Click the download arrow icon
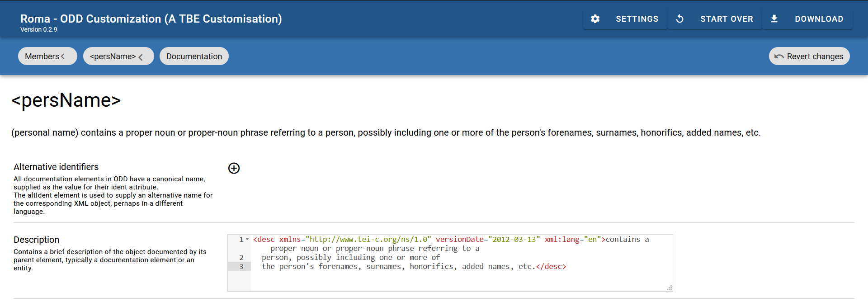This screenshot has height=302, width=868. [774, 19]
